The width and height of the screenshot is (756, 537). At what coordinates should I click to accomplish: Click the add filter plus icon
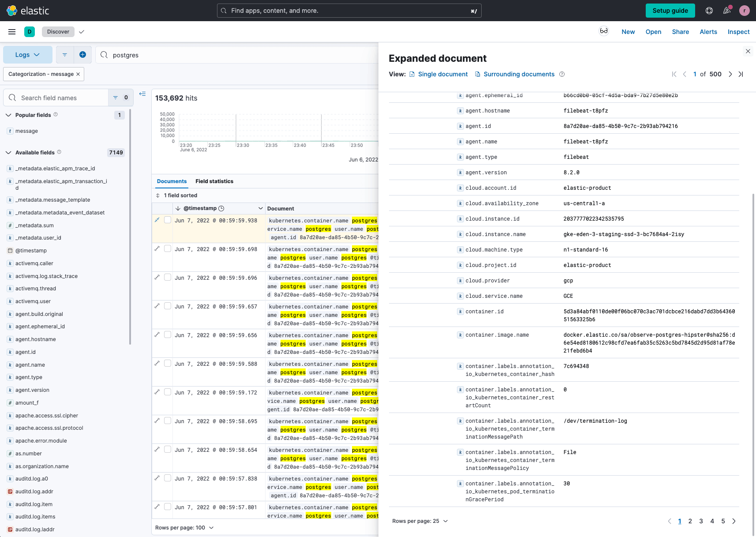click(82, 55)
